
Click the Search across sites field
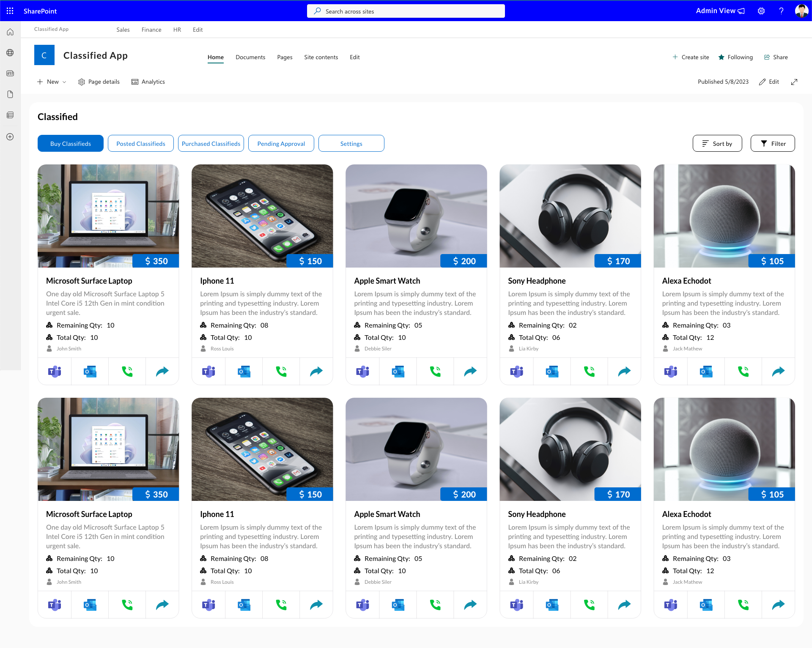(406, 11)
